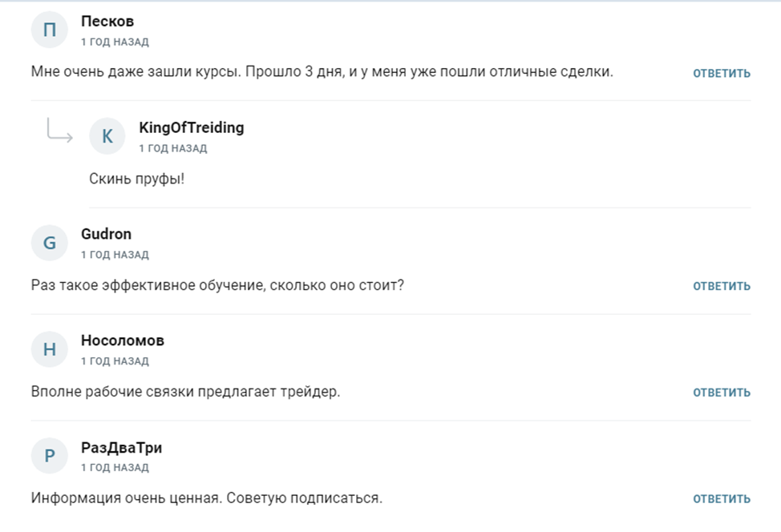The height and width of the screenshot is (532, 781).
Task: Open the KingOfTreiding username profile
Action: pyautogui.click(x=192, y=127)
